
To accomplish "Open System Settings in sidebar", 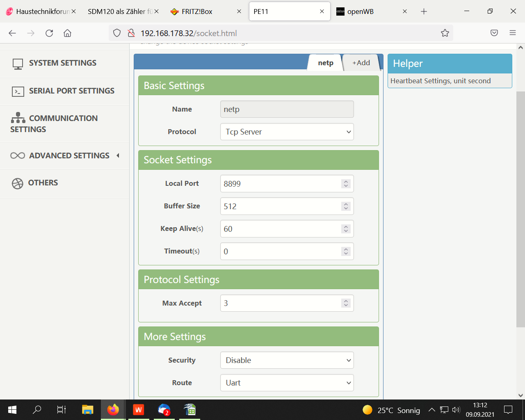I will [64, 63].
